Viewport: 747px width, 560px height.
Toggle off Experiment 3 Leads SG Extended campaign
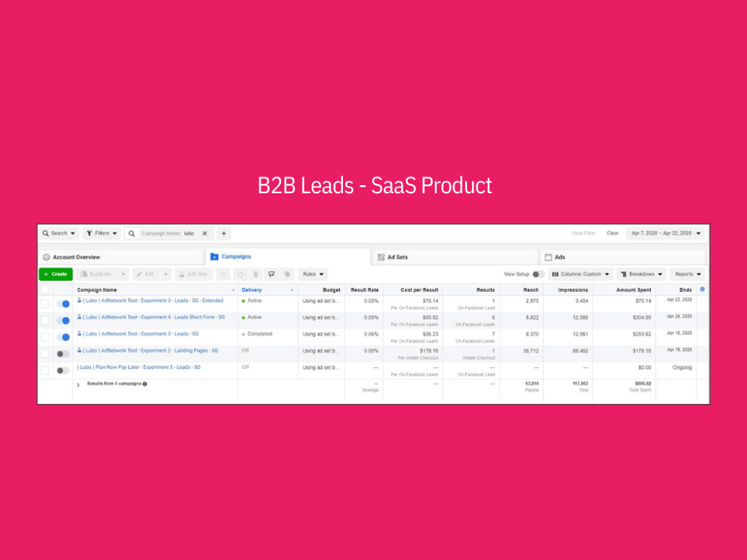pyautogui.click(x=63, y=304)
